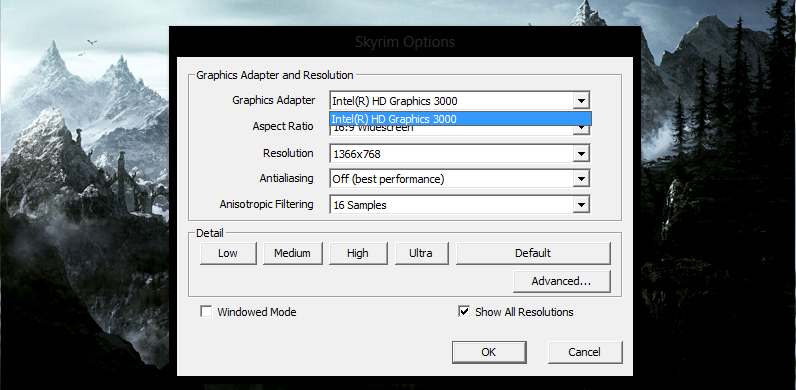This screenshot has height=390, width=796.
Task: Choose the Ultra detail preset
Action: (x=421, y=253)
